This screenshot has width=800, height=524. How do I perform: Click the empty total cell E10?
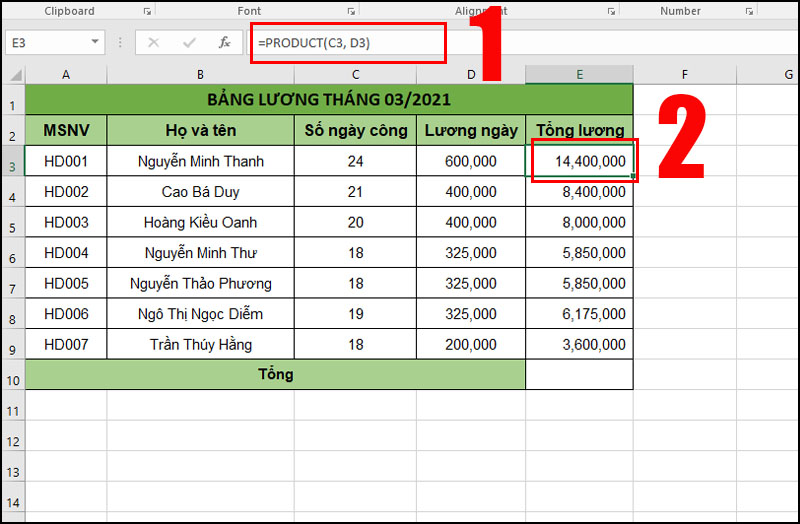tap(579, 375)
